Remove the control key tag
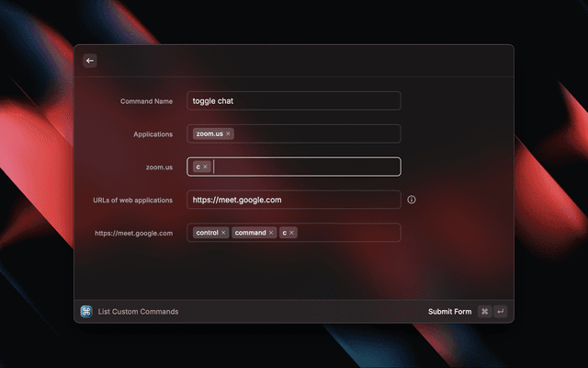This screenshot has width=588, height=368. [x=223, y=233]
